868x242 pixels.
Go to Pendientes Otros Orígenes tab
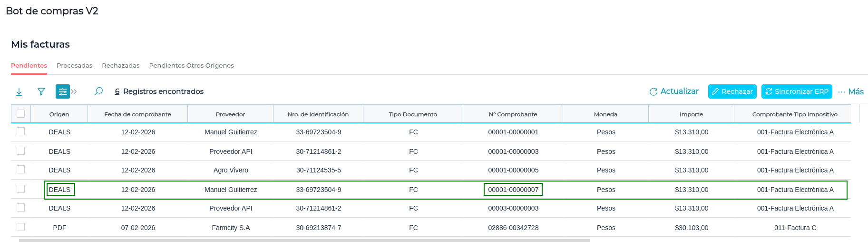point(191,65)
